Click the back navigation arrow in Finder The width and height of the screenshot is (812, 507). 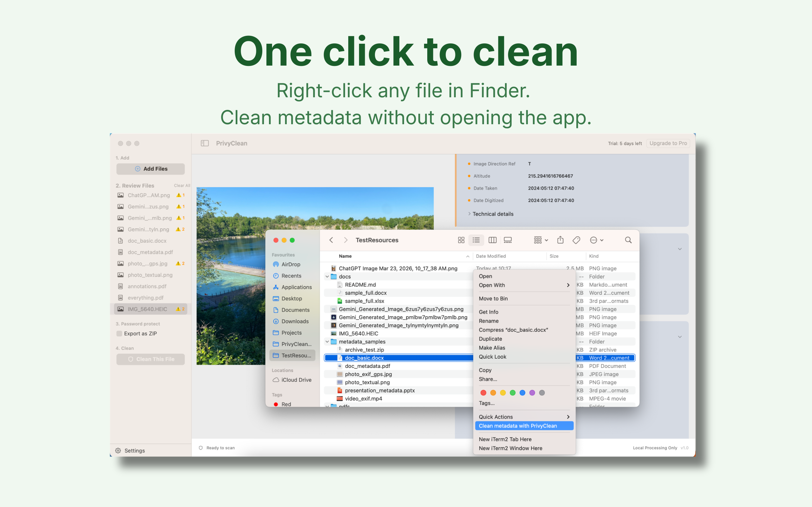pyautogui.click(x=331, y=240)
